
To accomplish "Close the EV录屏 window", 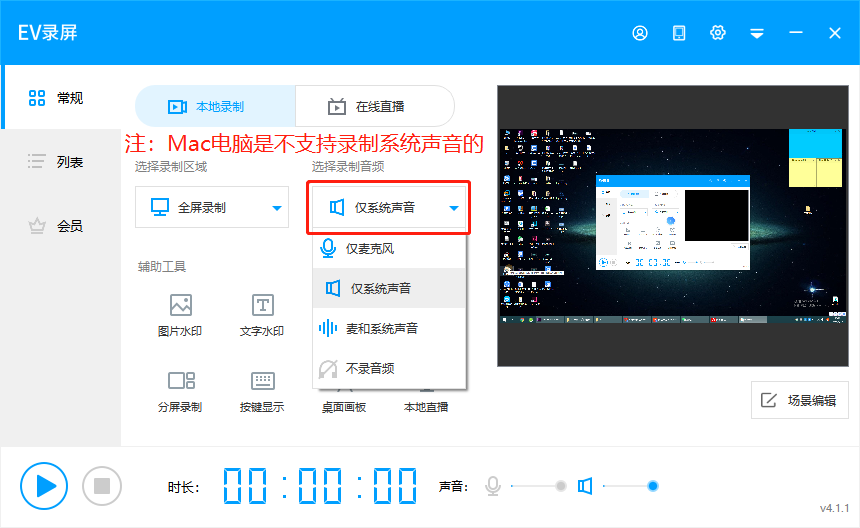I will pos(835,33).
